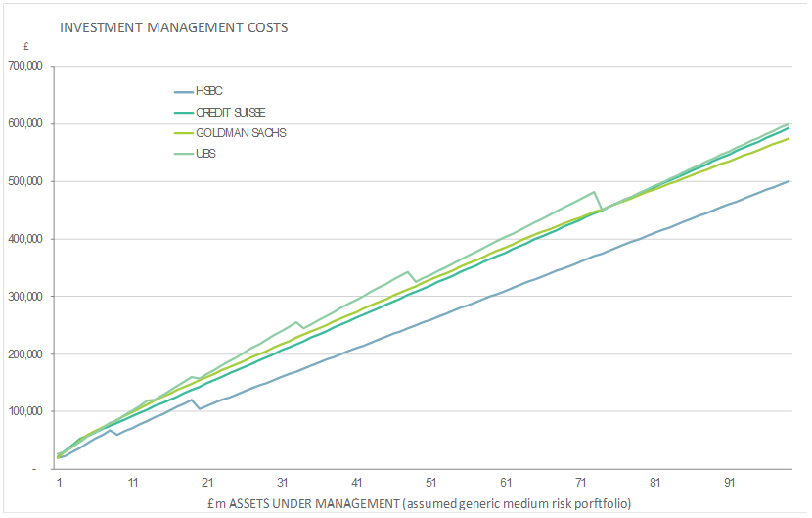Click the UBS light green legend marker
812x518 pixels.
pos(182,153)
